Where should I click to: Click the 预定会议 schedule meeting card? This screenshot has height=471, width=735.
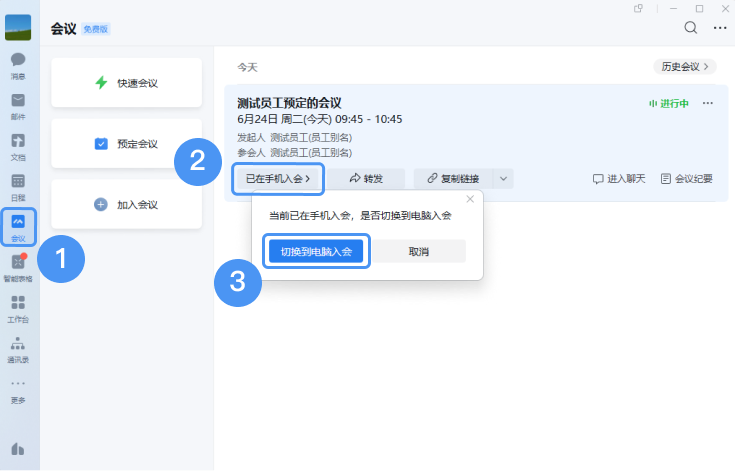pyautogui.click(x=127, y=144)
